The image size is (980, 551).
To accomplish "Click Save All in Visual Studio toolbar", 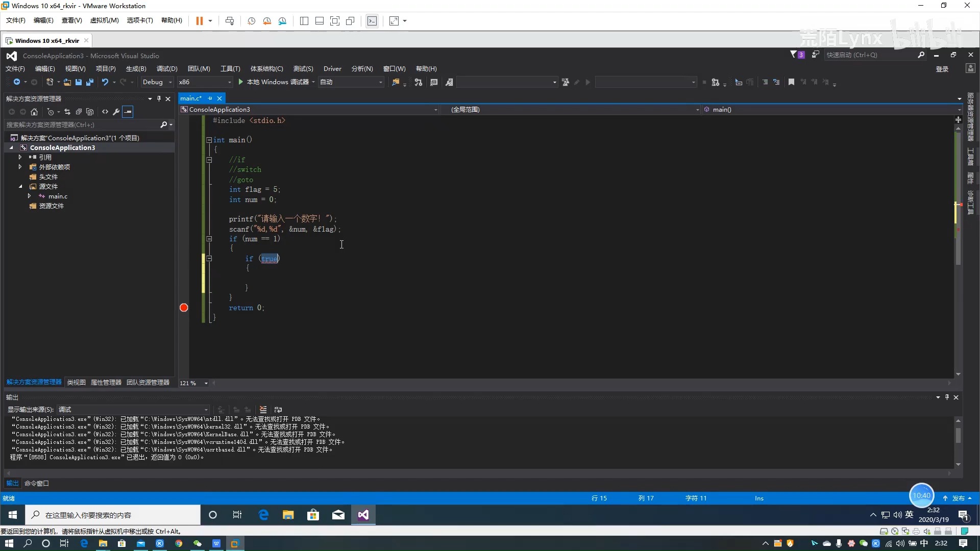I will point(90,82).
